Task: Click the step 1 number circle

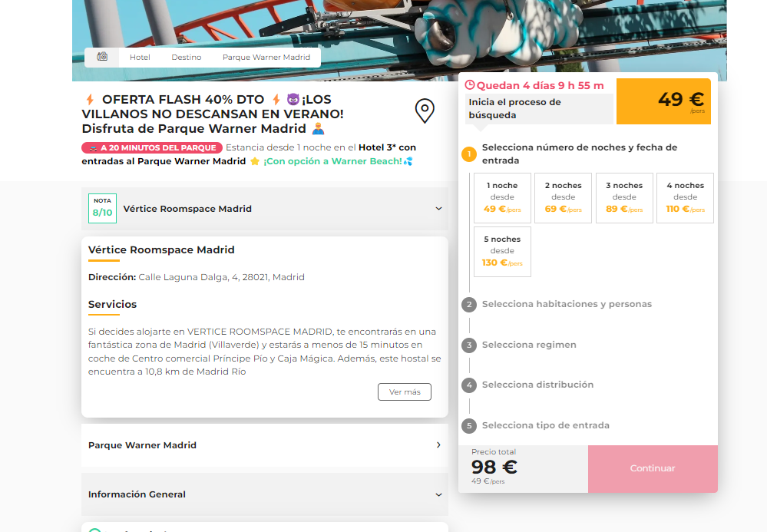Action: pos(469,154)
